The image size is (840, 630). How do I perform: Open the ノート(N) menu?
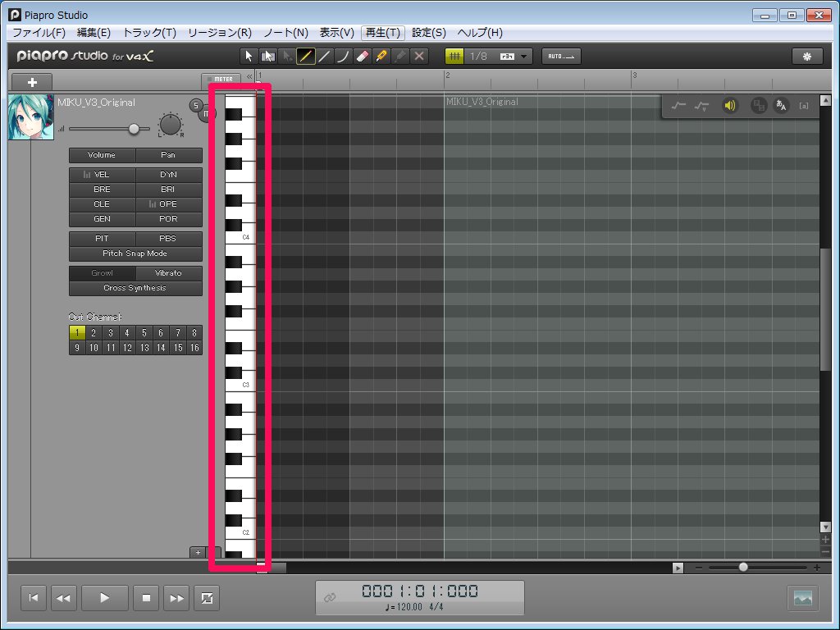(285, 33)
